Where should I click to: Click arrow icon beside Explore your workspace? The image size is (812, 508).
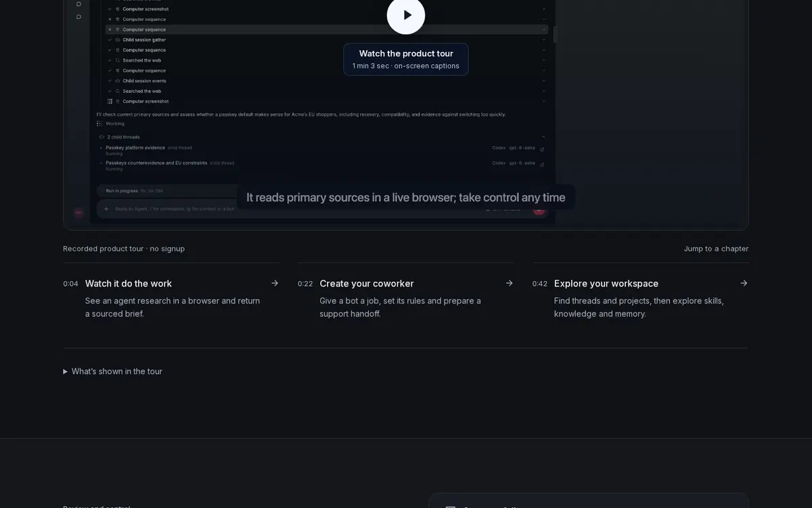click(x=744, y=283)
